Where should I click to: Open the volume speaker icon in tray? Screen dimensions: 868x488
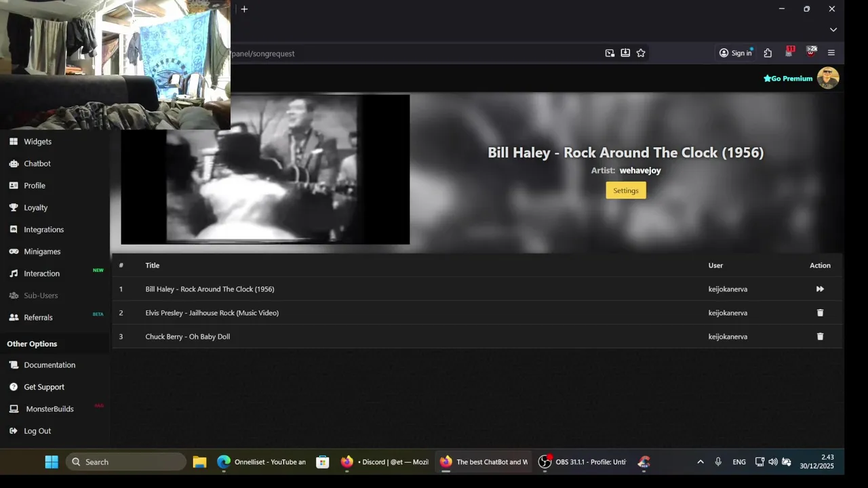(x=773, y=462)
